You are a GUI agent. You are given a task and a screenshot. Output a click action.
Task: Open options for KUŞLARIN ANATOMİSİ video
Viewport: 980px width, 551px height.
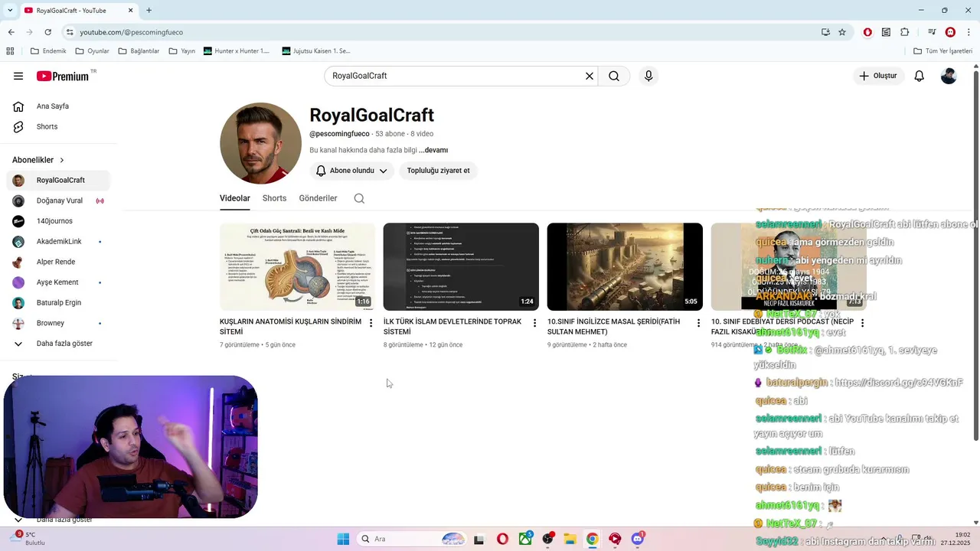pyautogui.click(x=371, y=323)
